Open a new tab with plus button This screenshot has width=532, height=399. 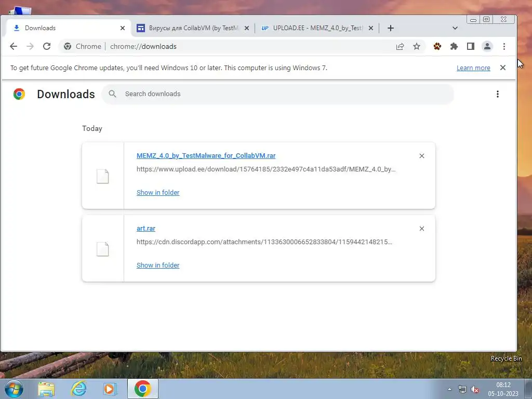click(391, 28)
